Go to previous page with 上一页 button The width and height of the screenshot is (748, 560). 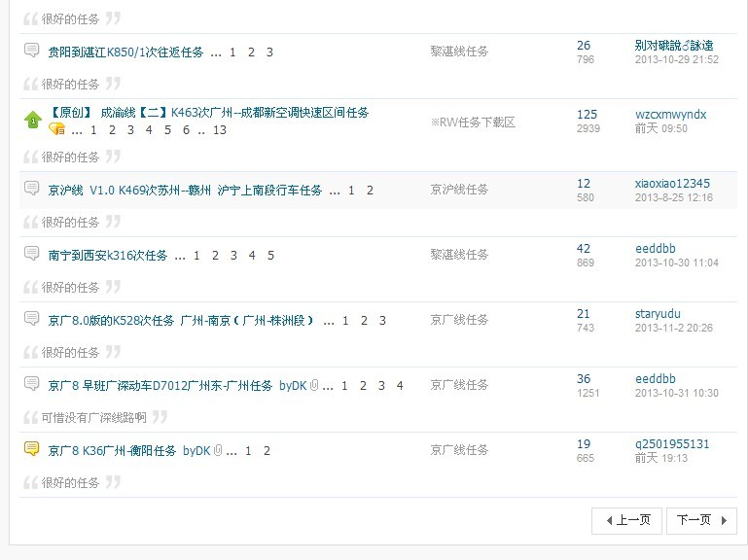click(627, 520)
